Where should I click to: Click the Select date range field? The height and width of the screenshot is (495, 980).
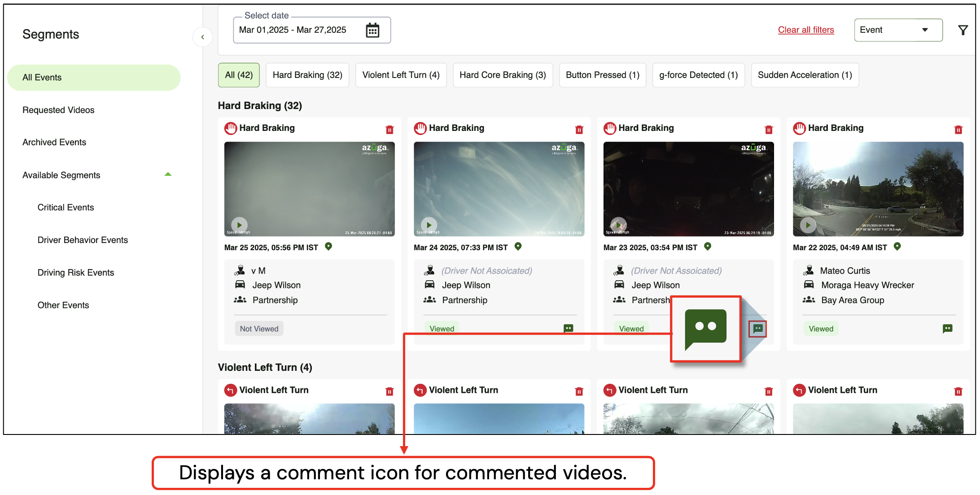(x=293, y=30)
